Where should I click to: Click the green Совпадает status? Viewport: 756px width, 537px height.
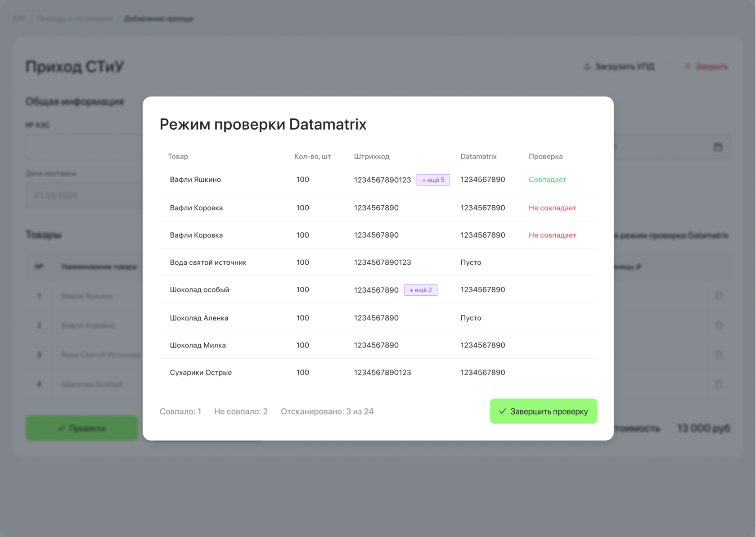pos(547,180)
